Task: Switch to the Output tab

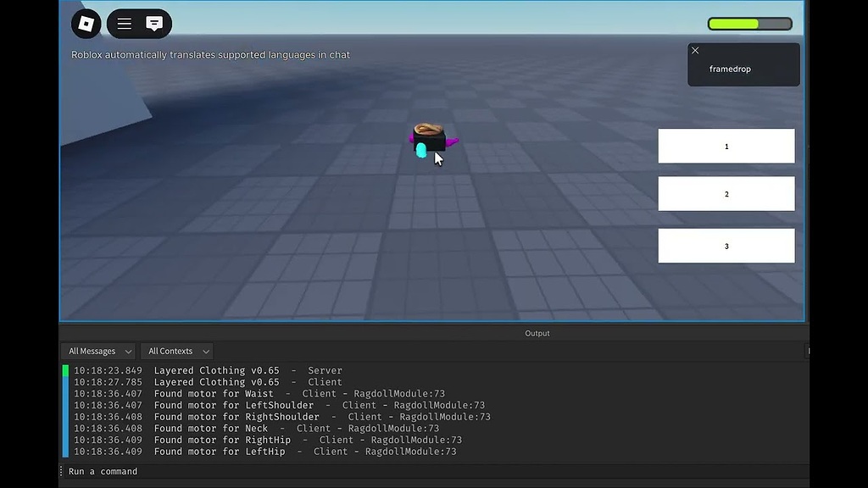Action: (x=537, y=333)
